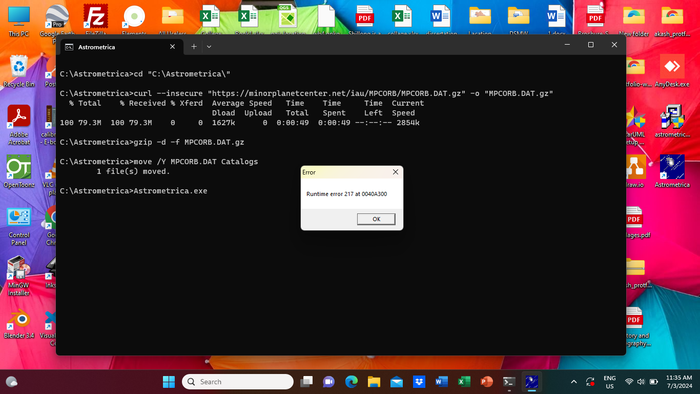Open the chat app on taskbar
This screenshot has height=394, width=700.
[x=329, y=382]
